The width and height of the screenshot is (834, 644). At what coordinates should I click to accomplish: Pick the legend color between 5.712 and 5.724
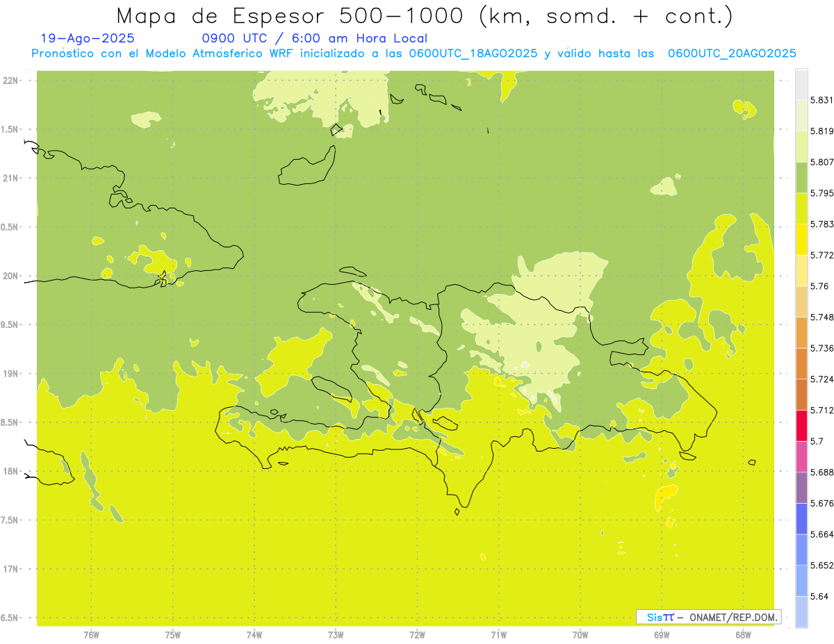tap(801, 395)
